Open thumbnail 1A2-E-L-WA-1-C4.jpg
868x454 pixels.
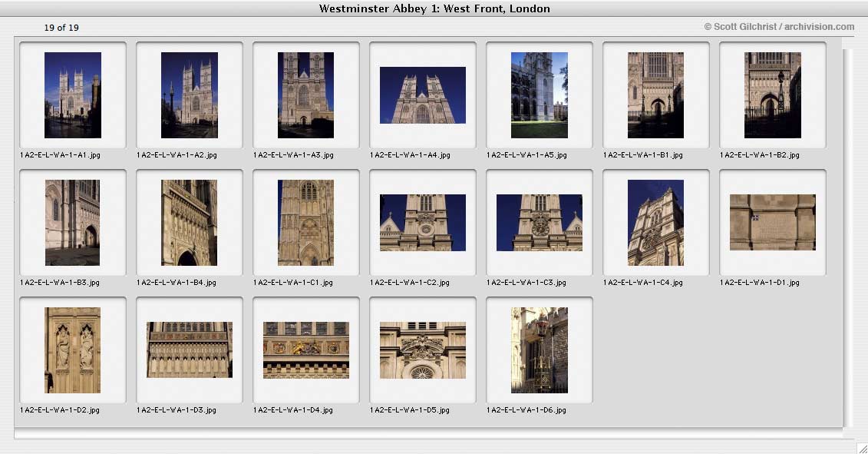click(655, 222)
